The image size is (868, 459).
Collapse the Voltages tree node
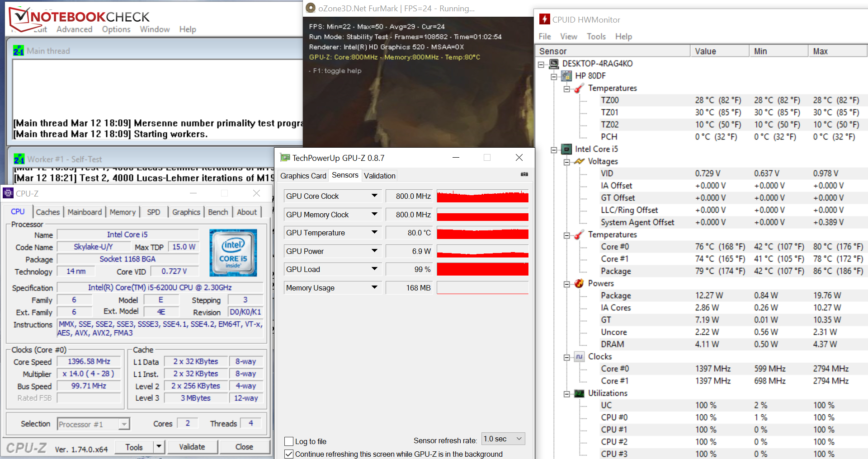point(566,162)
